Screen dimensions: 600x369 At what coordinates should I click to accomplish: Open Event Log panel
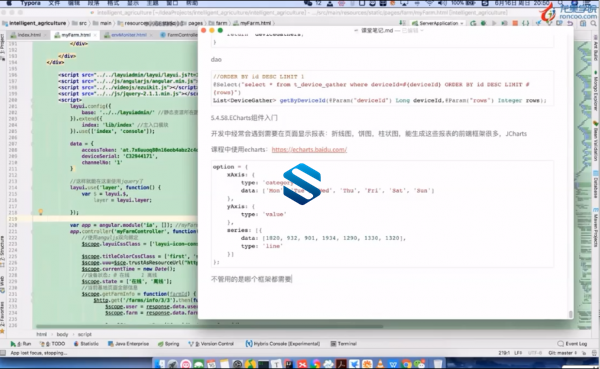tap(572, 344)
